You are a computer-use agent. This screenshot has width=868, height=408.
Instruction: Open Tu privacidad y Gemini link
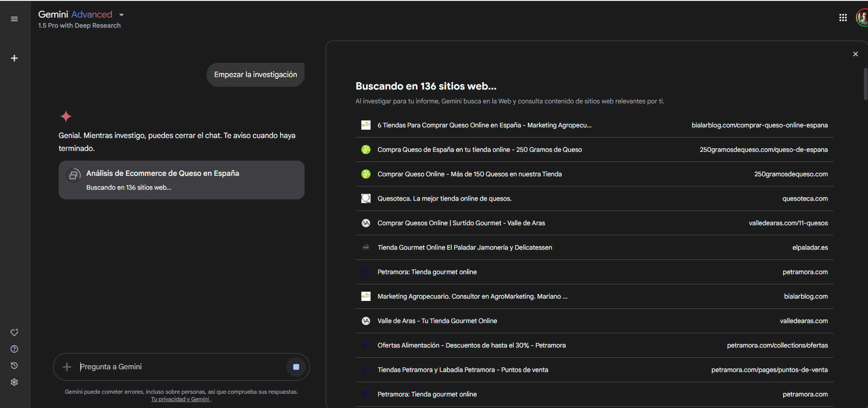pos(180,399)
